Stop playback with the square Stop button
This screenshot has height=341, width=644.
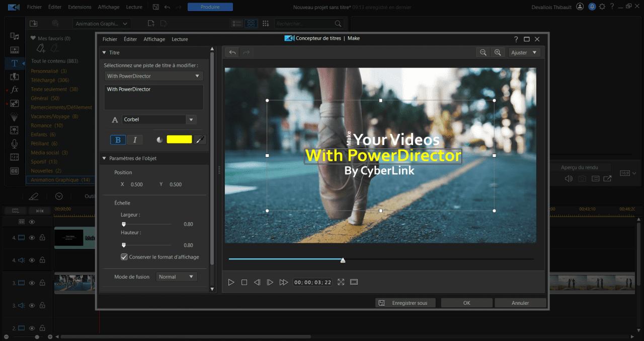pyautogui.click(x=244, y=283)
